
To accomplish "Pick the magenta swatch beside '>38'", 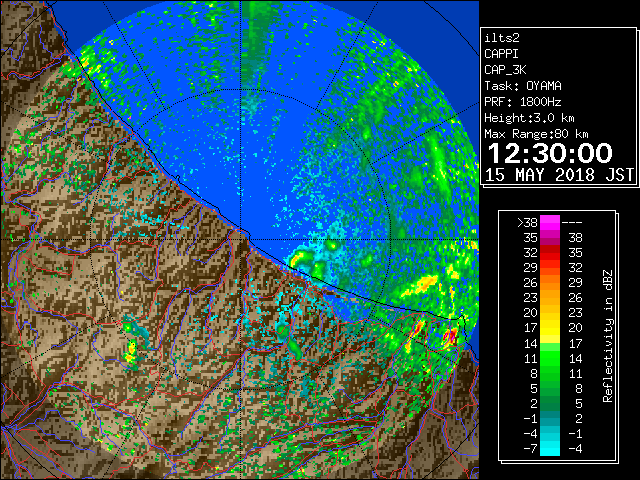I will pos(550,223).
